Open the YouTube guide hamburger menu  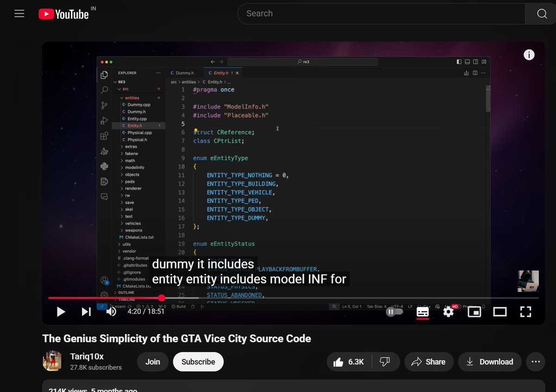19,14
